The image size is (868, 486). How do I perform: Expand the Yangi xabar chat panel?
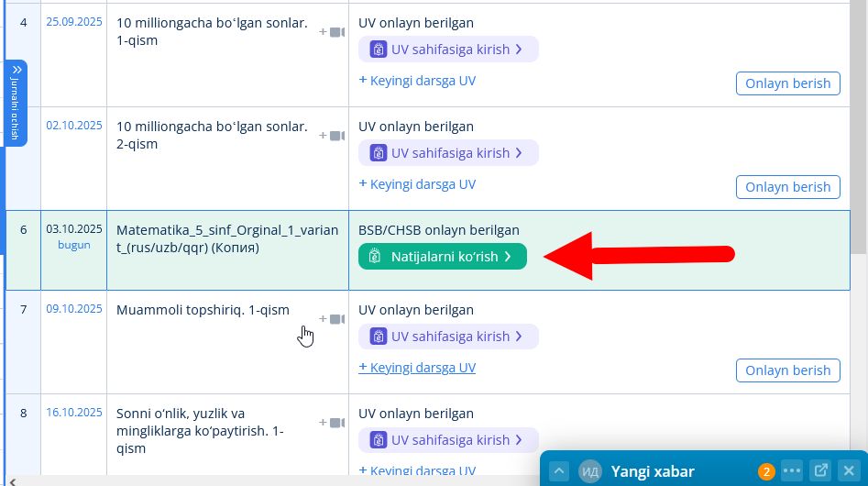(x=558, y=472)
